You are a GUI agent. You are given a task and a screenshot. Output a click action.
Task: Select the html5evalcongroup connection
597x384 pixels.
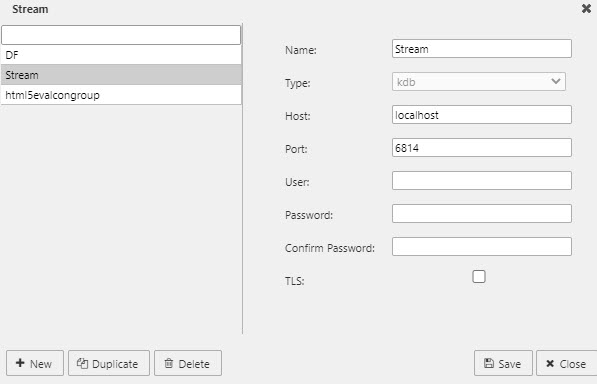tap(121, 95)
